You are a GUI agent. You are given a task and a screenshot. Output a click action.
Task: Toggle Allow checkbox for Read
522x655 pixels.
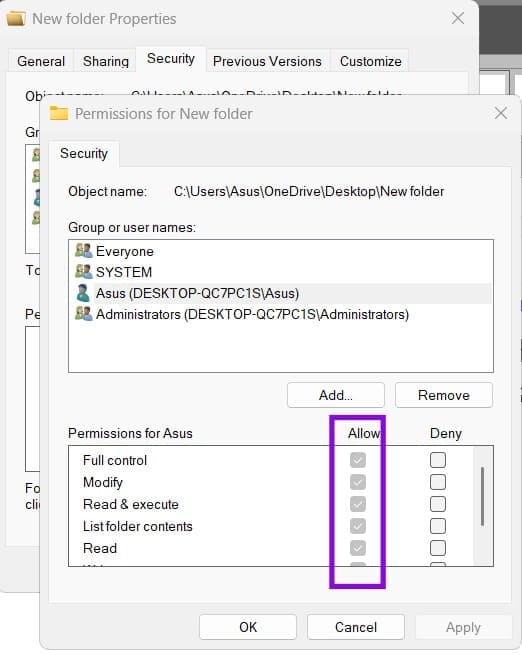[358, 548]
